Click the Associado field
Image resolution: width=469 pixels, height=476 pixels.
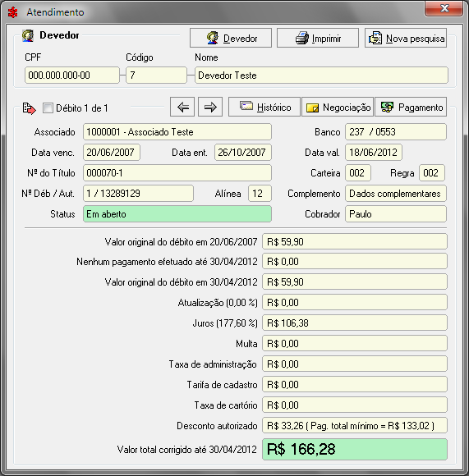click(177, 132)
